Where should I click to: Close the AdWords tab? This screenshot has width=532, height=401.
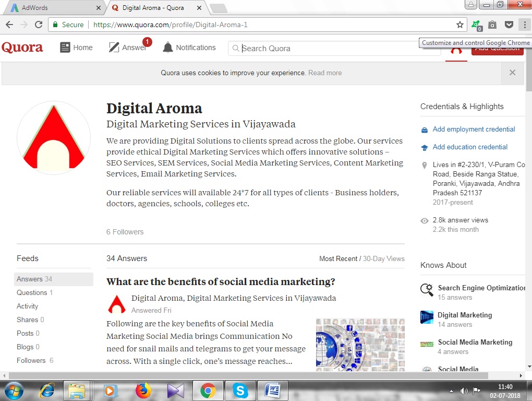(99, 8)
